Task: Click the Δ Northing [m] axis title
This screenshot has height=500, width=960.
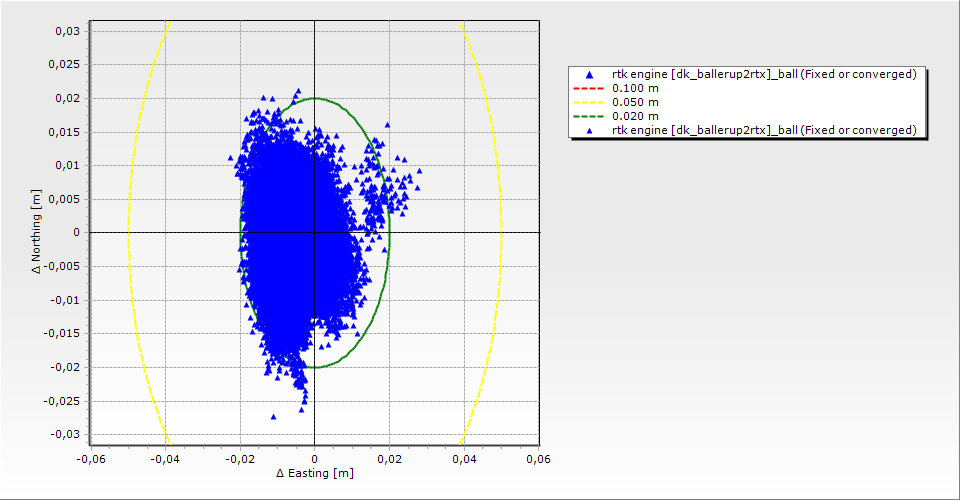Action: click(x=37, y=231)
